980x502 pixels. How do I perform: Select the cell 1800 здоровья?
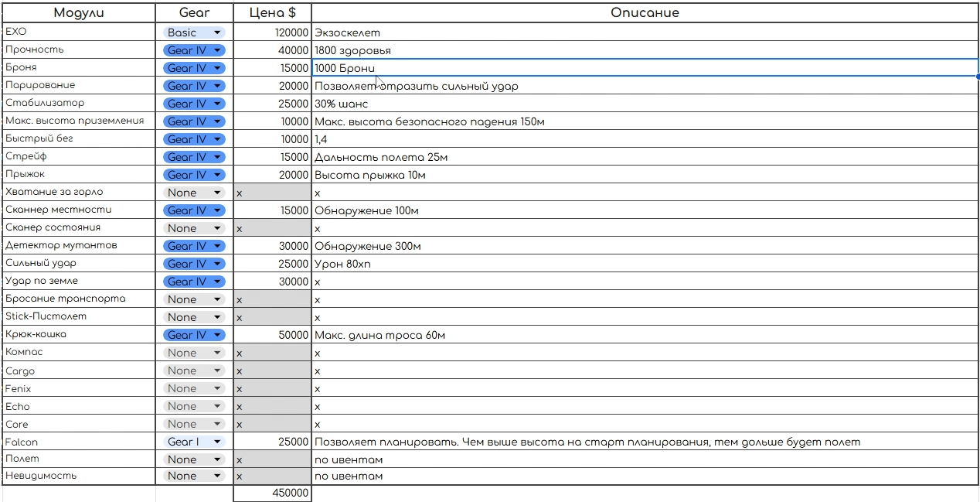click(645, 50)
